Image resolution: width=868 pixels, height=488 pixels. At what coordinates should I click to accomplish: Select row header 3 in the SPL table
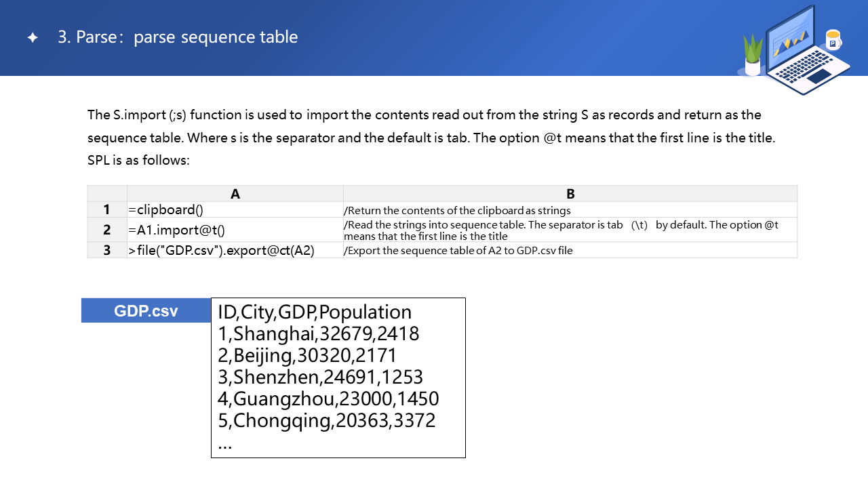pyautogui.click(x=107, y=250)
